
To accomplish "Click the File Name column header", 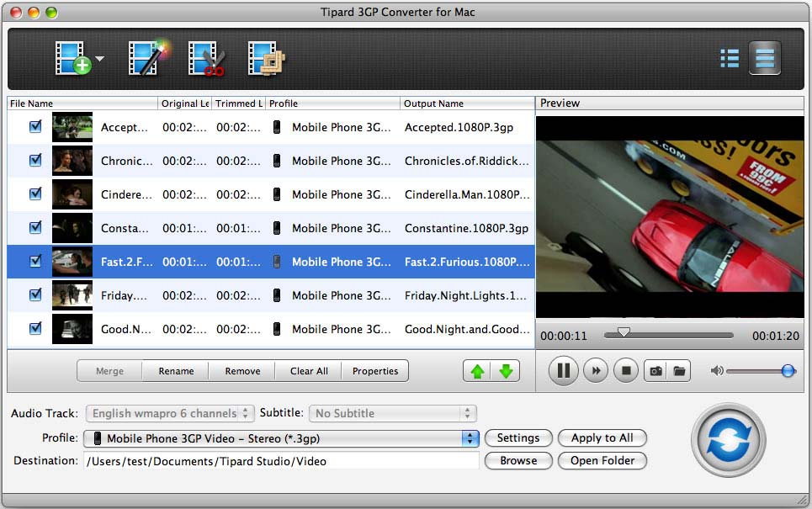I will (82, 103).
